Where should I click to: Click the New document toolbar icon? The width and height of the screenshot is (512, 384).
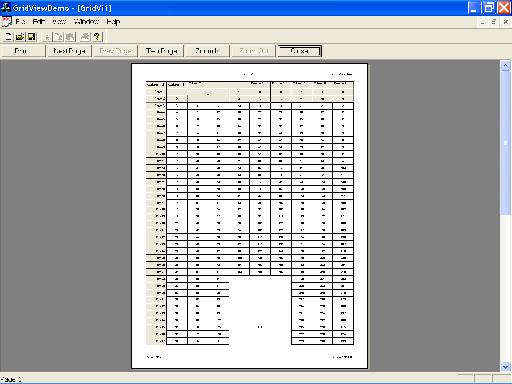(8, 37)
